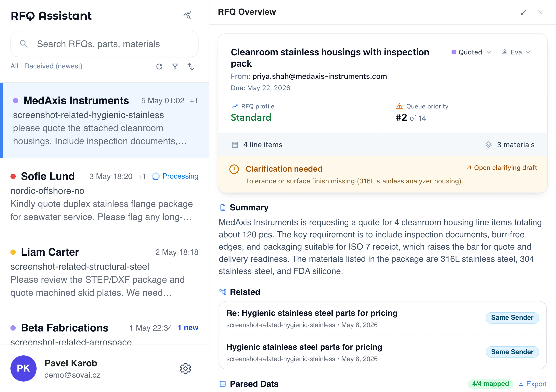Click the Pavel Karob user name
This screenshot has height=392, width=556.
click(x=71, y=363)
